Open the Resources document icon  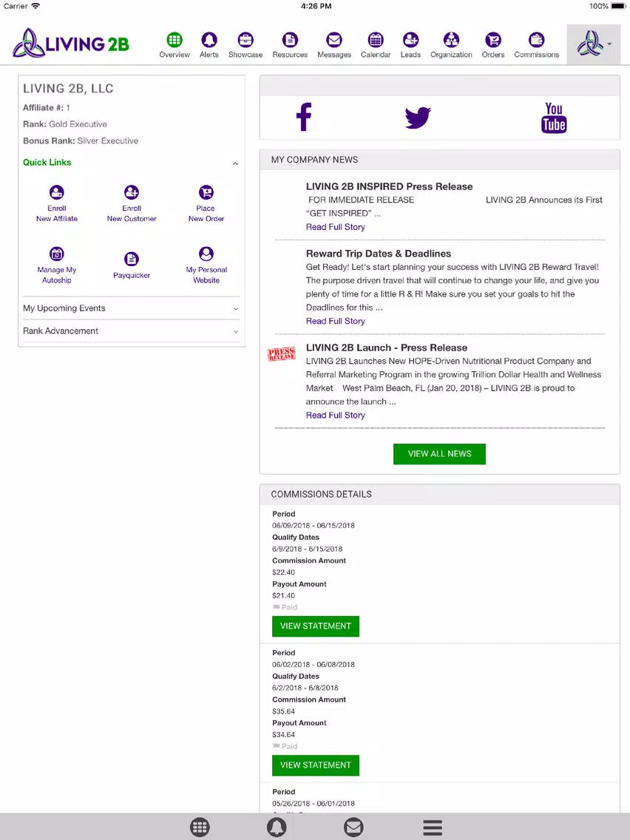pos(290,45)
